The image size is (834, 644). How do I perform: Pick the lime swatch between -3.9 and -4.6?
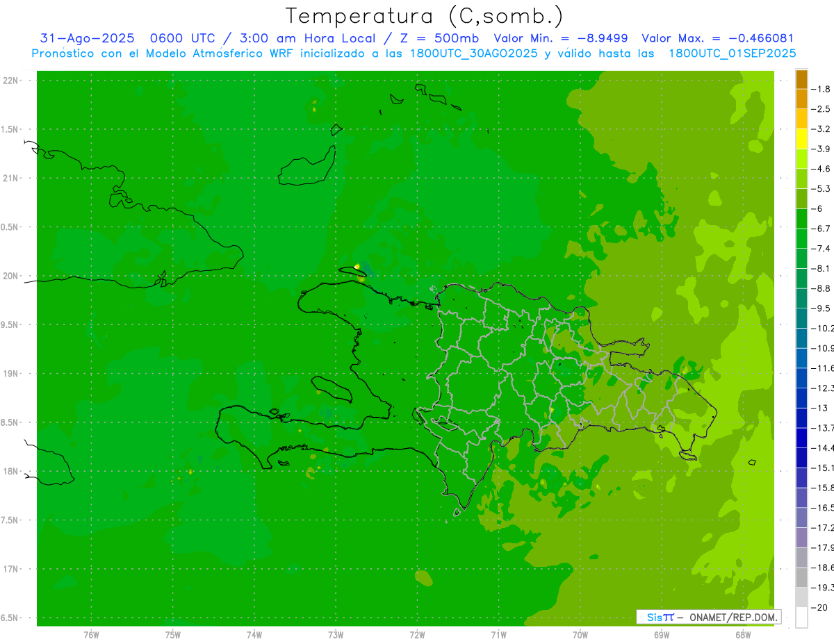point(801,159)
